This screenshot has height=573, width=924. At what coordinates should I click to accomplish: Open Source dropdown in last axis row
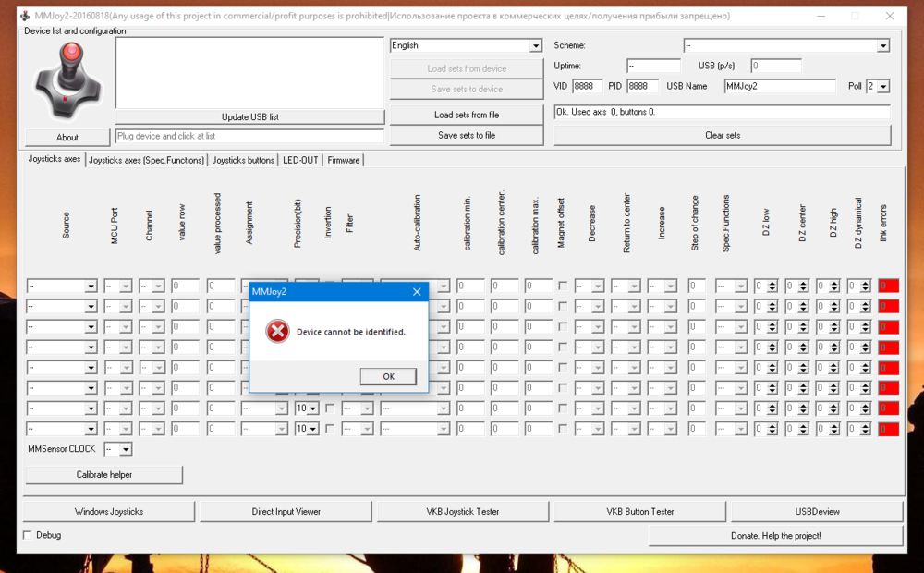tap(91, 429)
